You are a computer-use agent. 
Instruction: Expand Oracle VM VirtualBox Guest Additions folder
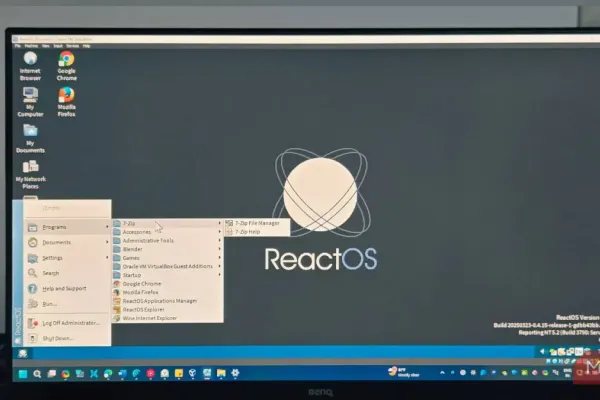click(x=168, y=266)
